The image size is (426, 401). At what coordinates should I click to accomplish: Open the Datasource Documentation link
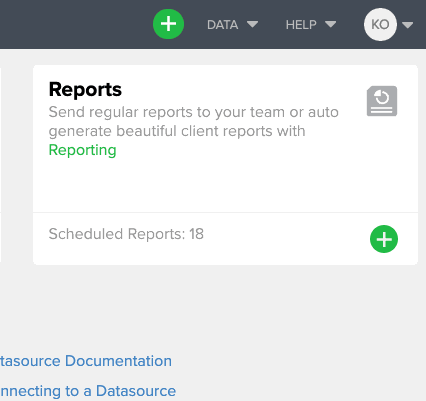pos(86,361)
